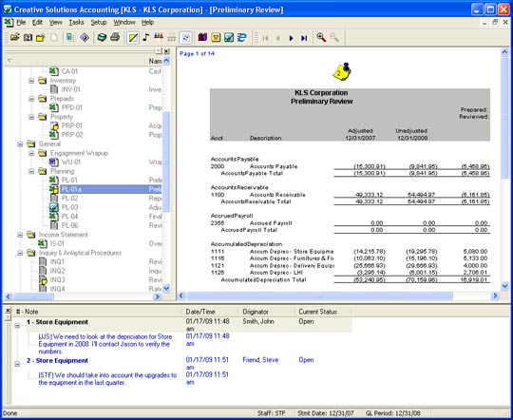This screenshot has width=513, height=420.
Task: Click the print preview toolbar icon
Action: coord(102,37)
